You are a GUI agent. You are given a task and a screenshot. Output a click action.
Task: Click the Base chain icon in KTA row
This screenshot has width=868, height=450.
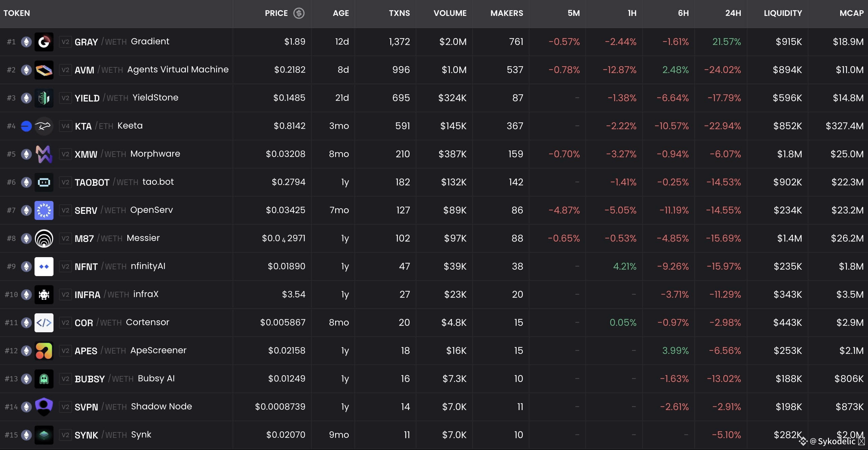(x=26, y=126)
